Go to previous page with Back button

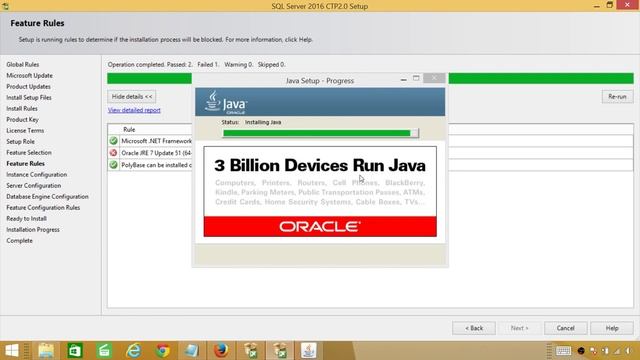[x=474, y=328]
